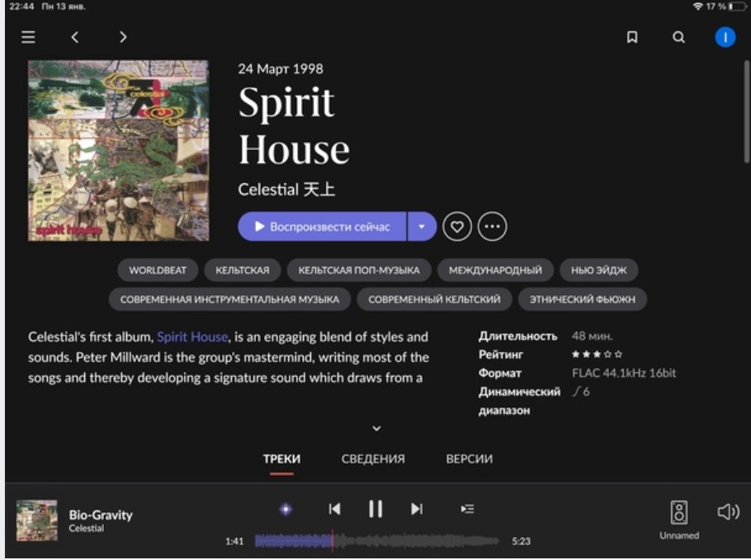Skip to next track
This screenshot has width=751, height=560.
tap(417, 509)
